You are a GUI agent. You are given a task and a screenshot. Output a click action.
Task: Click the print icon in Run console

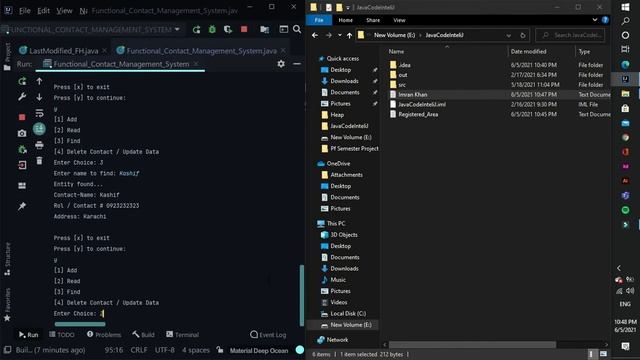39,145
